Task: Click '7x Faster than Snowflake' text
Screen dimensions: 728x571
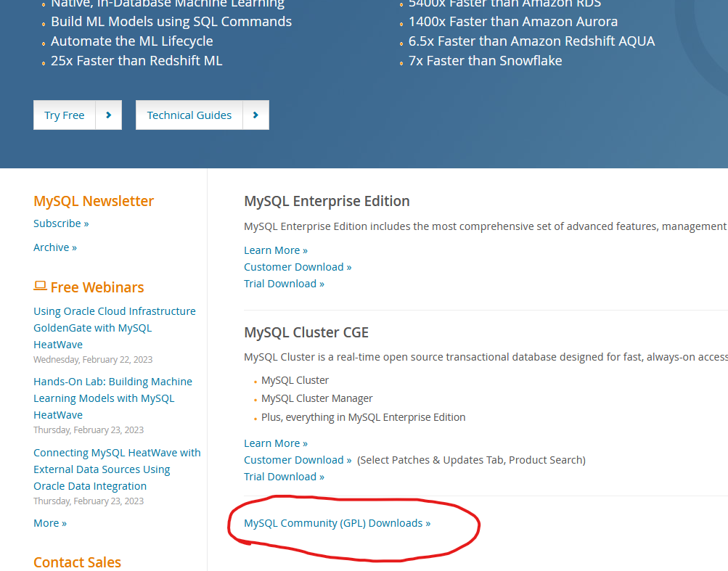Action: pyautogui.click(x=485, y=61)
